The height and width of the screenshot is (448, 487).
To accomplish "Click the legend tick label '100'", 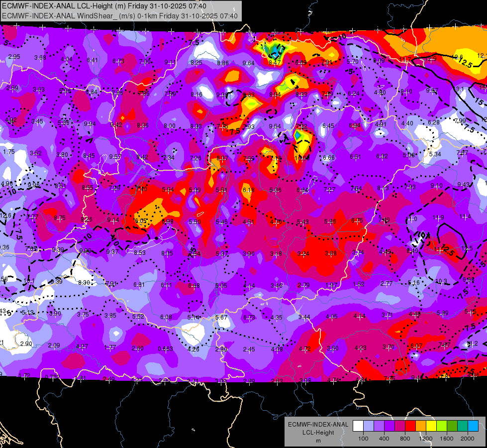I will click(x=363, y=439).
